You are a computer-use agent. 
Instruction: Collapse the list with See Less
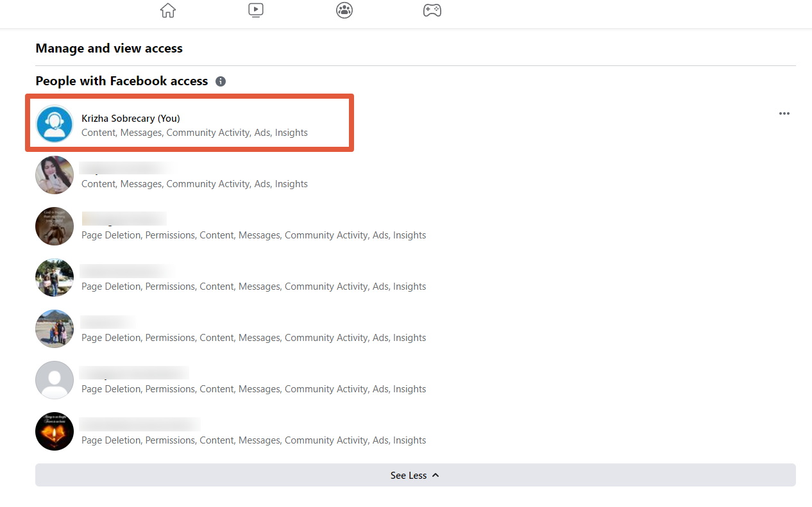coord(416,475)
